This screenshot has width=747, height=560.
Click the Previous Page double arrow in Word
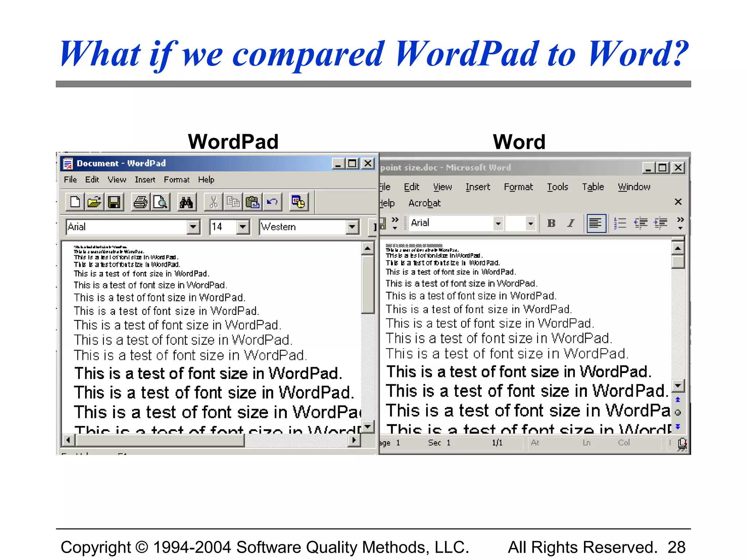pos(678,400)
